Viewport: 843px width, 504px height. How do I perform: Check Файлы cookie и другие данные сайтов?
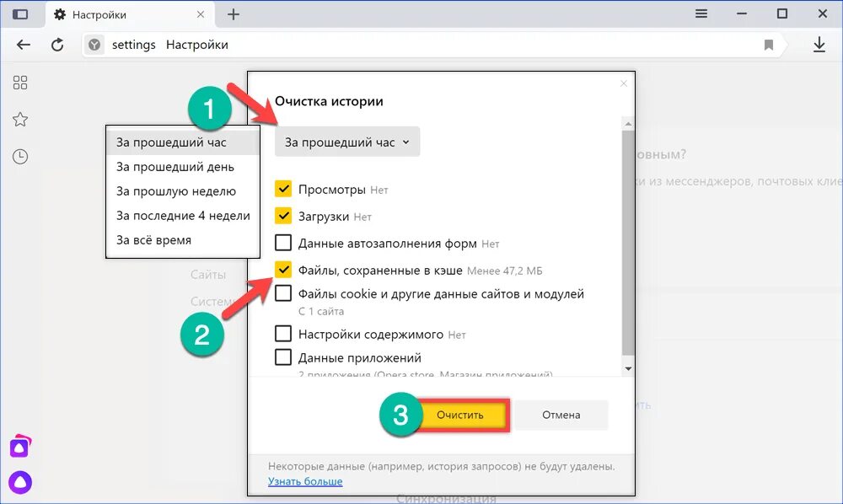pos(283,293)
